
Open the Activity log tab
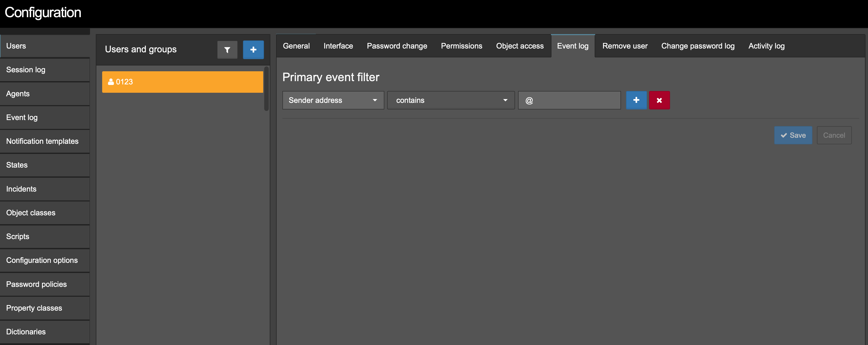[x=766, y=46]
